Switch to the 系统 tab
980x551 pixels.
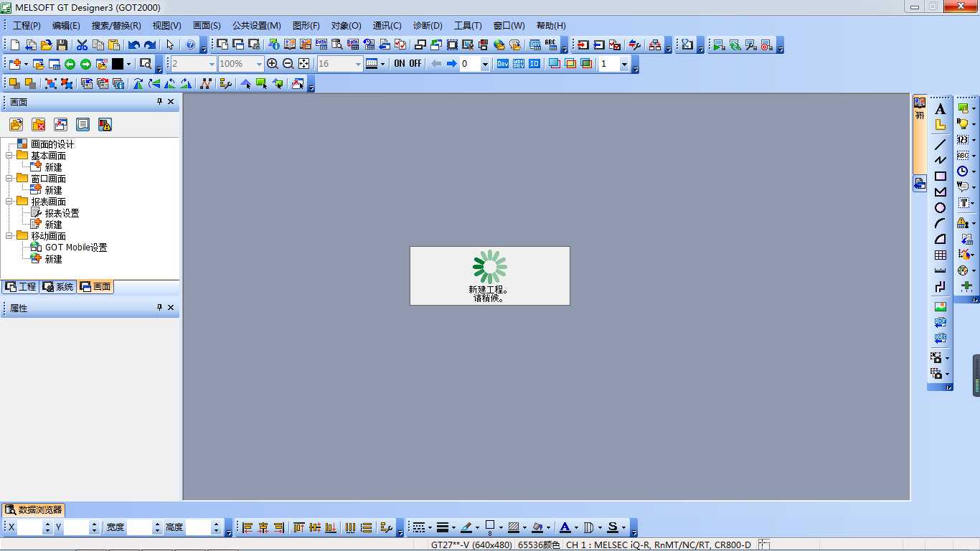click(57, 286)
